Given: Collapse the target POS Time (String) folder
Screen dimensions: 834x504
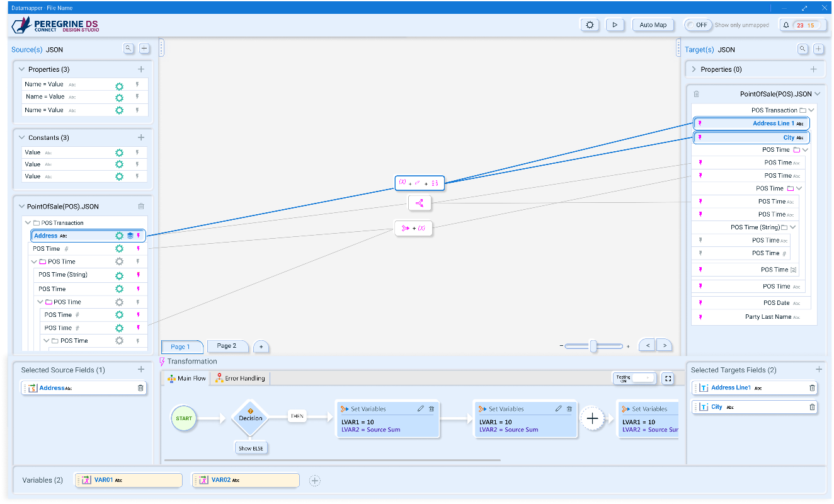Looking at the screenshot, I should click(x=793, y=227).
